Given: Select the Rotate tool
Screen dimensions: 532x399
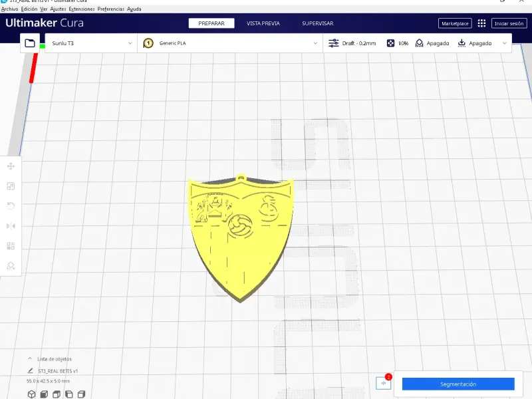Looking at the screenshot, I should [x=11, y=206].
